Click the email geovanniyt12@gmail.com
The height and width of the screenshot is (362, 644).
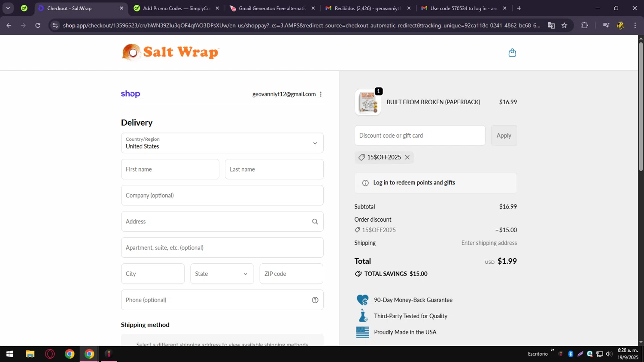[x=284, y=94]
